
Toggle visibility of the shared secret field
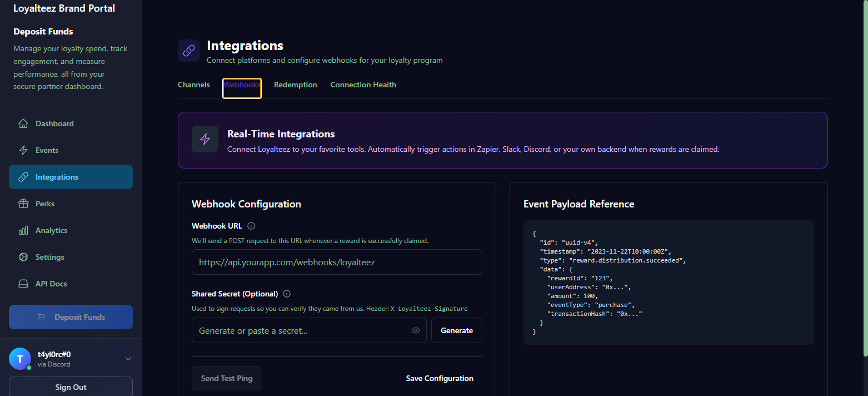point(415,330)
